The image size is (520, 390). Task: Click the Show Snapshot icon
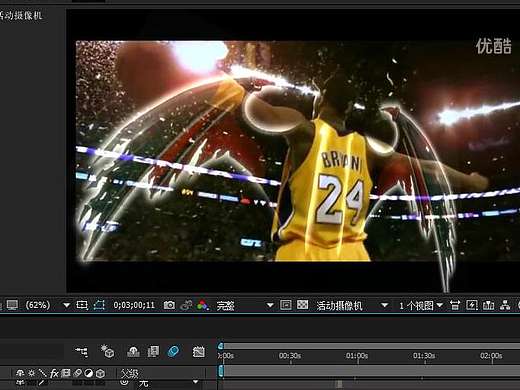pos(186,305)
